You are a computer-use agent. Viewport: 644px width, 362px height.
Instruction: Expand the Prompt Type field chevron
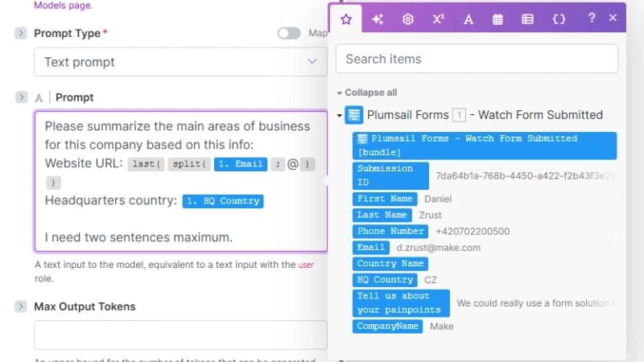21,33
